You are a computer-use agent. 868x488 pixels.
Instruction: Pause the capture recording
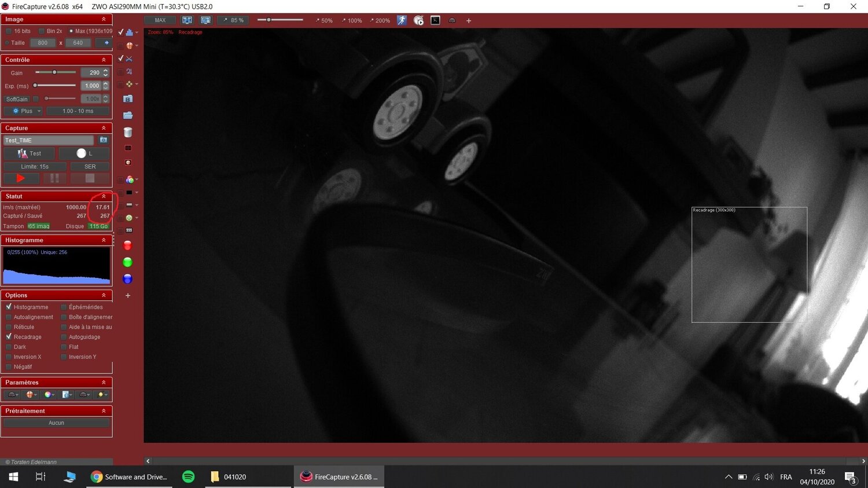coord(54,178)
